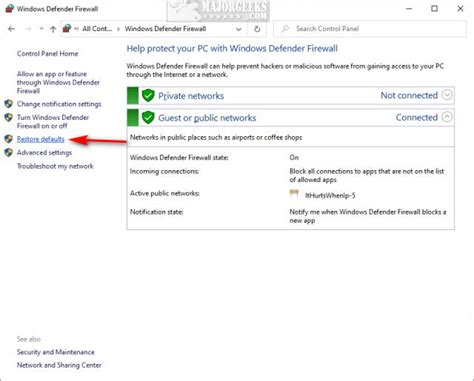
Task: Click shield icon beside Advanced settings
Action: click(x=9, y=152)
